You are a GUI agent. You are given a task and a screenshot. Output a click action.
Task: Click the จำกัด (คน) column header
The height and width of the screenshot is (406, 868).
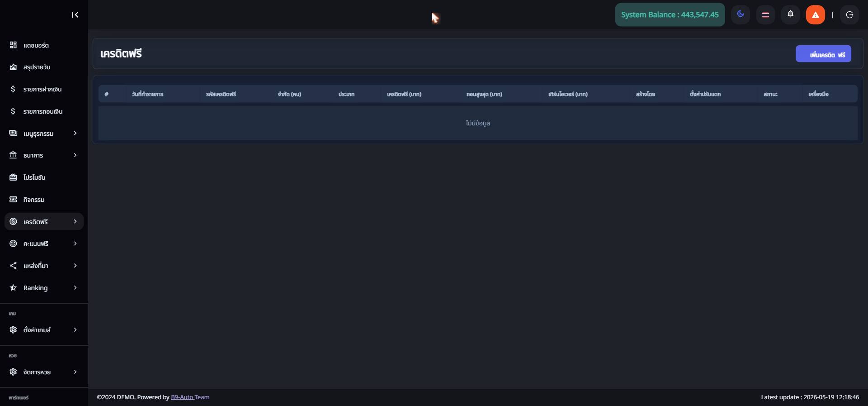click(289, 94)
